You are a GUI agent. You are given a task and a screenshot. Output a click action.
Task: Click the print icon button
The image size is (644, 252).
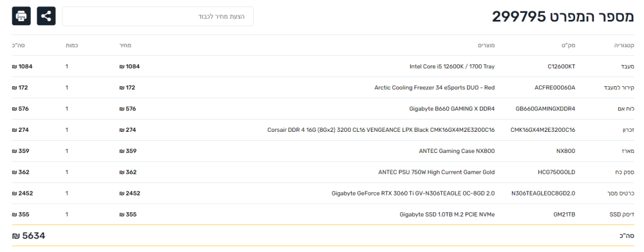click(21, 16)
